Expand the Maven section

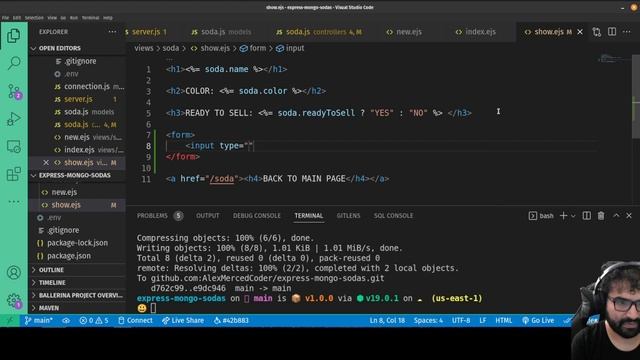click(x=77, y=308)
